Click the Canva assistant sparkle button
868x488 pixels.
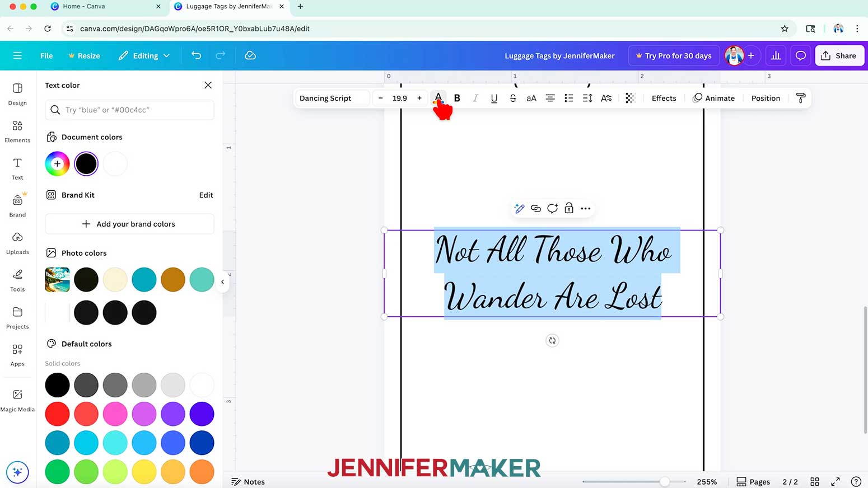coord(17,472)
